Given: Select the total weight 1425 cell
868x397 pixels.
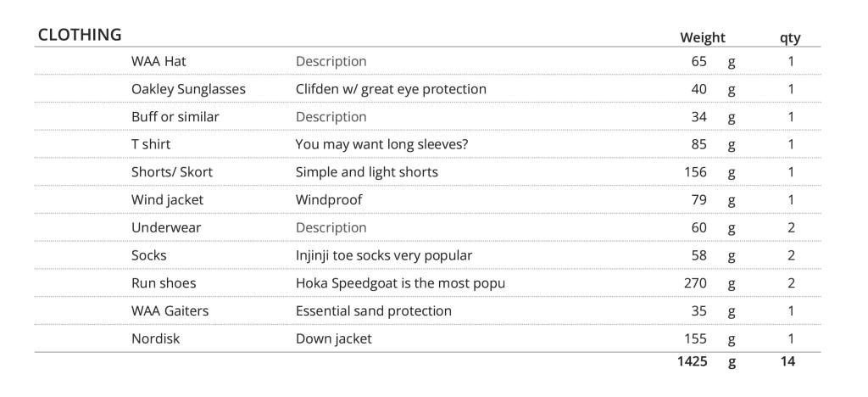Looking at the screenshot, I should 692,361.
